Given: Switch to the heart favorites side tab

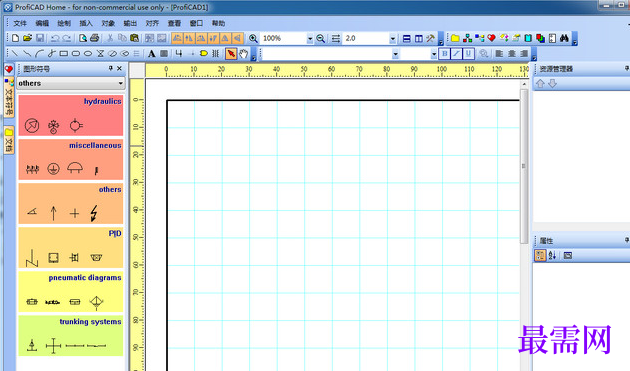Looking at the screenshot, I should tap(8, 70).
